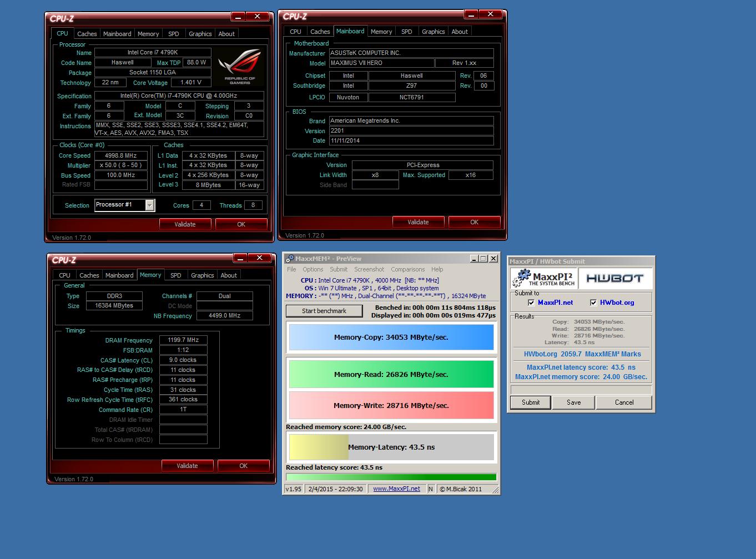Click Submit in HWbot Submit dialog
Screen dimensions: 756x559
point(531,402)
